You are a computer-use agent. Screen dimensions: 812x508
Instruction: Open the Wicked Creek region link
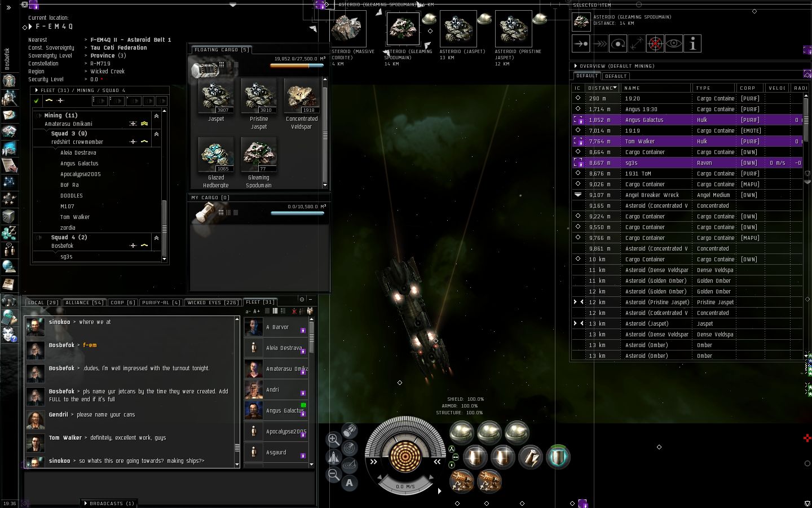tap(107, 72)
